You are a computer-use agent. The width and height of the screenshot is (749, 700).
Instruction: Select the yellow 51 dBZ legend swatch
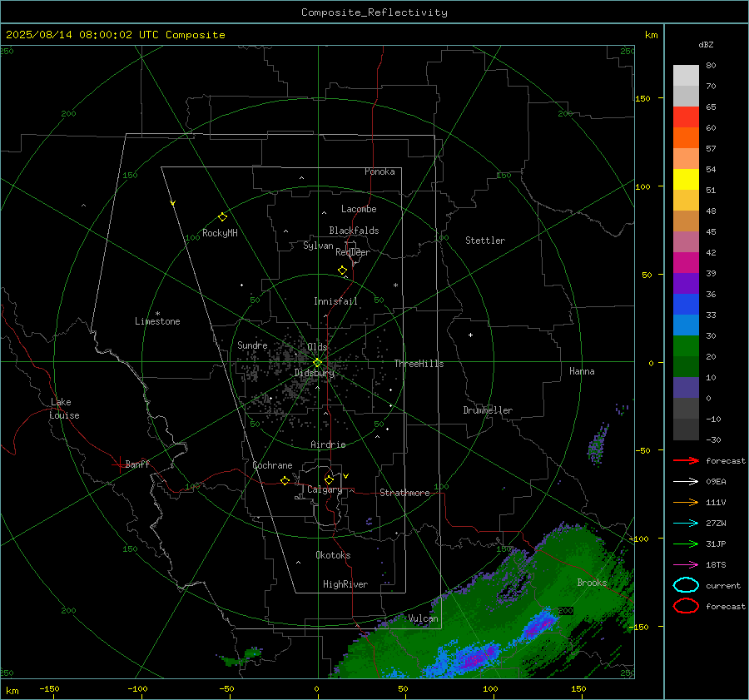686,180
